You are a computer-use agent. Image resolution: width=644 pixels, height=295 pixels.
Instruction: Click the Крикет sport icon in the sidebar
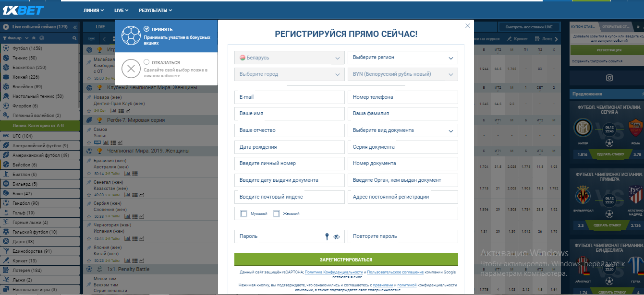6,261
